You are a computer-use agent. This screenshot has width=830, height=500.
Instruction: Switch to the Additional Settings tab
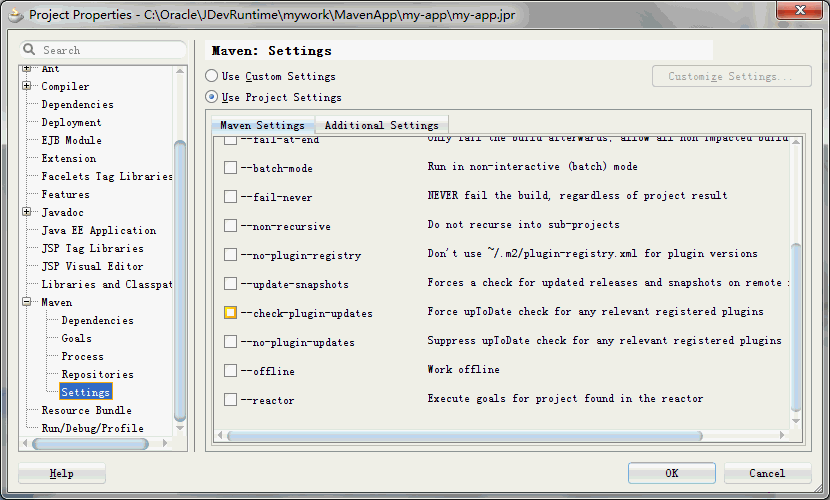[382, 125]
